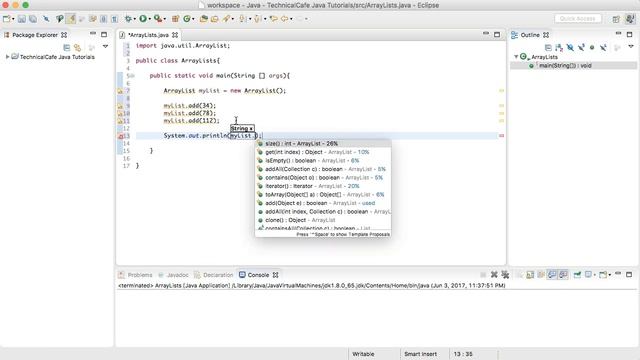Toggle Hide Fields in Outline
640x360 pixels.
tap(570, 48)
